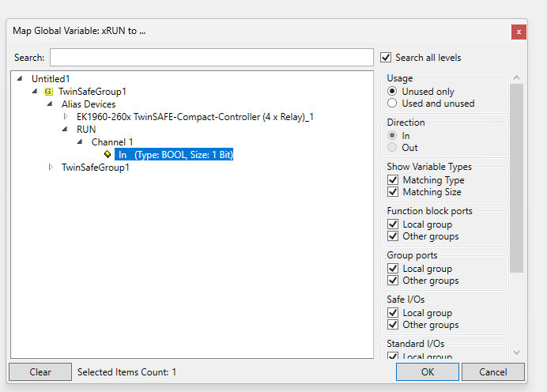
Task: Toggle Other groups under Safe I/Os
Action: point(393,325)
